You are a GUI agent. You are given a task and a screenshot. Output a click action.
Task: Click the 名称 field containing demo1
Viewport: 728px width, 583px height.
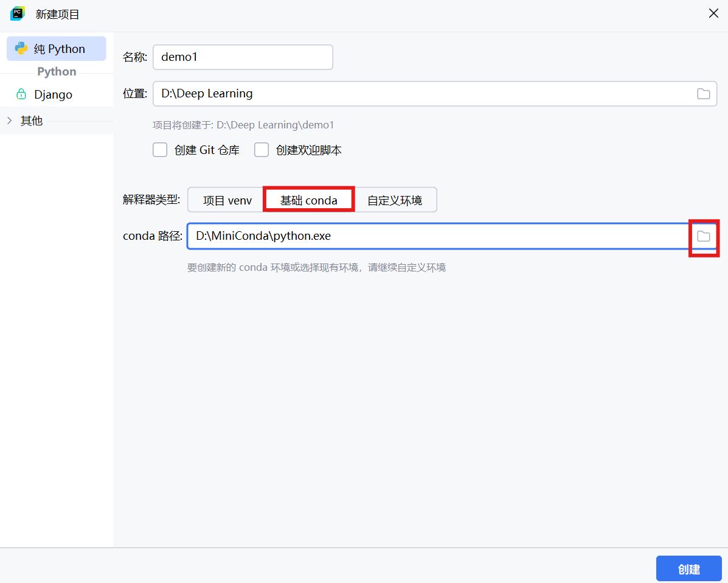243,57
